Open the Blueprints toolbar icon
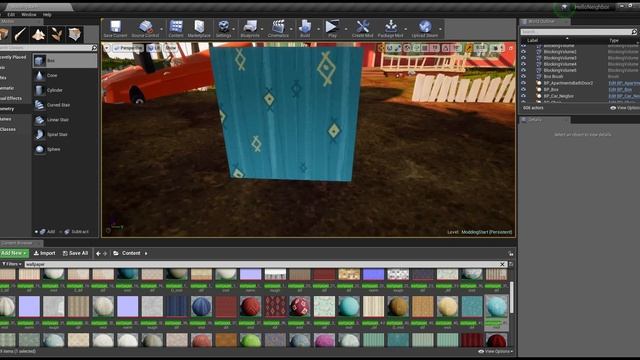This screenshot has width=640, height=360. pos(250,29)
